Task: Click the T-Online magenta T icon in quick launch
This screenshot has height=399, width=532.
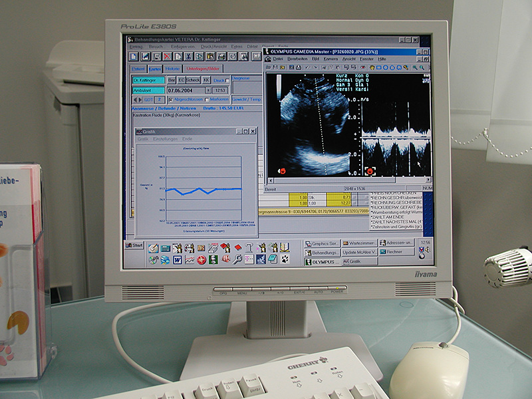Action: (x=249, y=259)
